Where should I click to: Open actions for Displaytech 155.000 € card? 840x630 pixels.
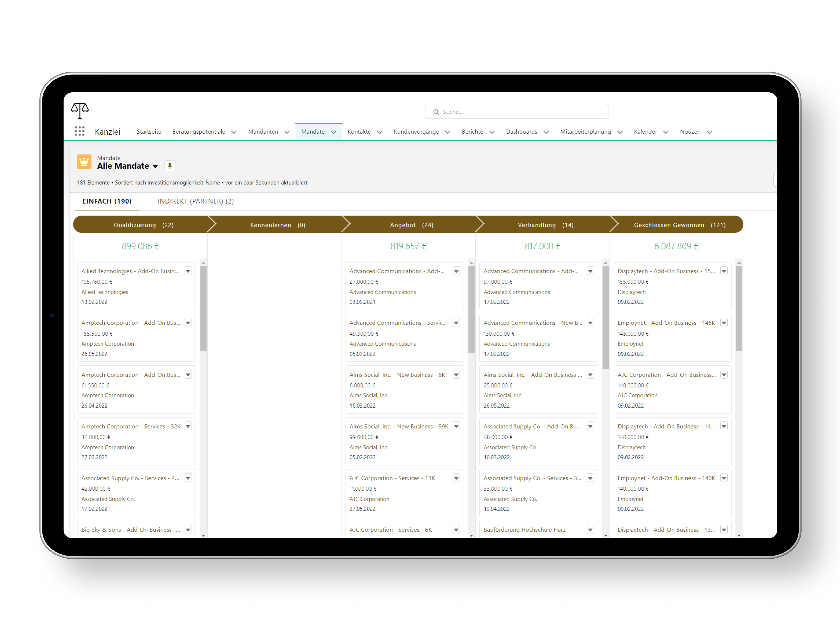pos(724,271)
